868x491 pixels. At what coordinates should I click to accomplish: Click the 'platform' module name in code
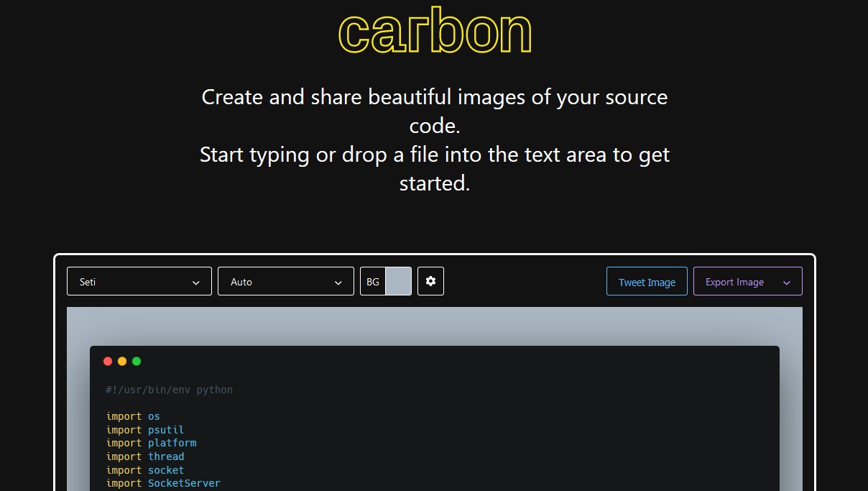[x=172, y=443]
